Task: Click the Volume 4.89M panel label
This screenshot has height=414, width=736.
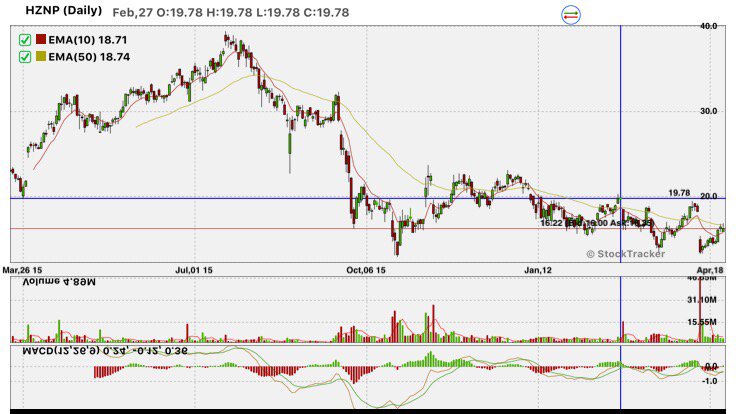Action: [x=59, y=282]
